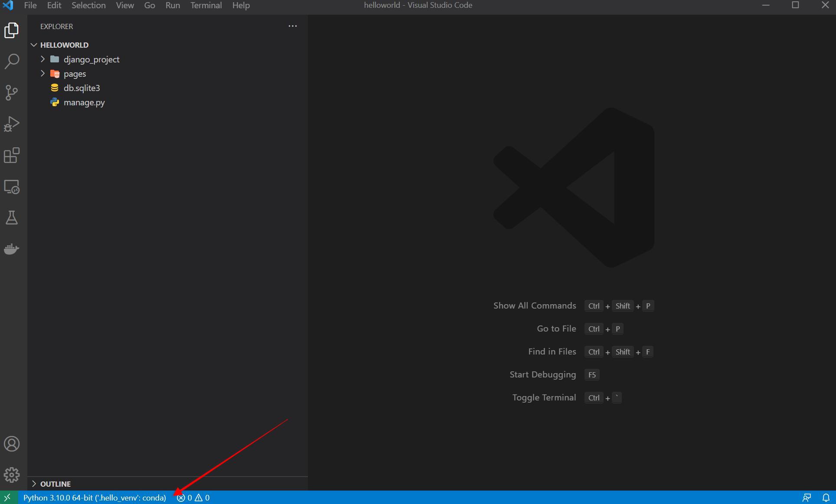Change the Python interpreter in status bar
The image size is (836, 504).
point(94,497)
